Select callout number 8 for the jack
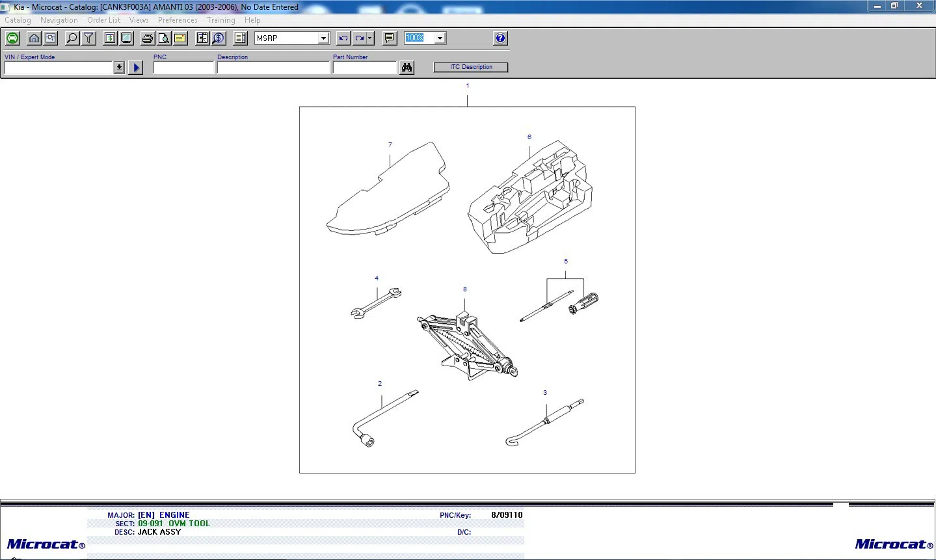 (x=465, y=289)
